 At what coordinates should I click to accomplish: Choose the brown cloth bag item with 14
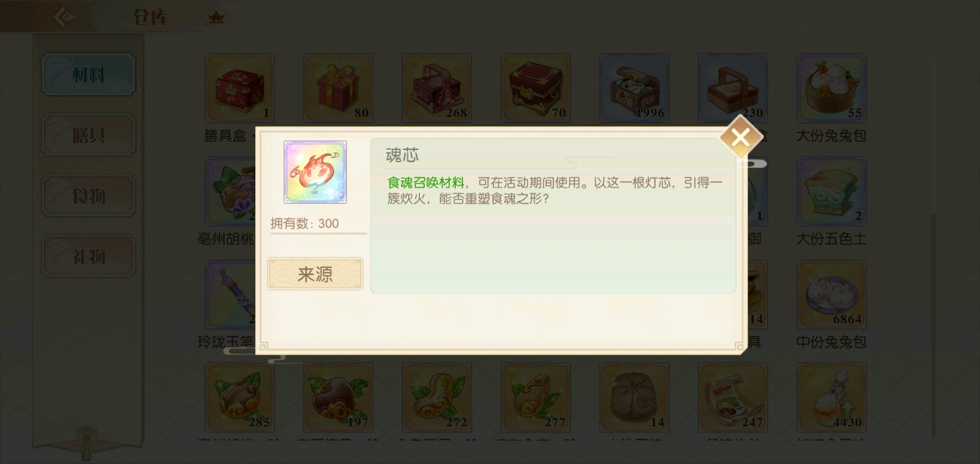(x=635, y=398)
